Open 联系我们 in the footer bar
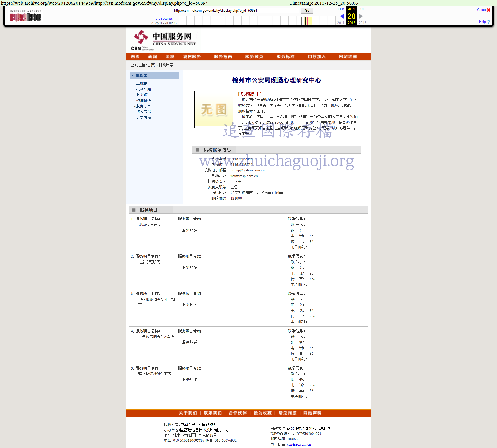This screenshot has width=497, height=448. 213,413
